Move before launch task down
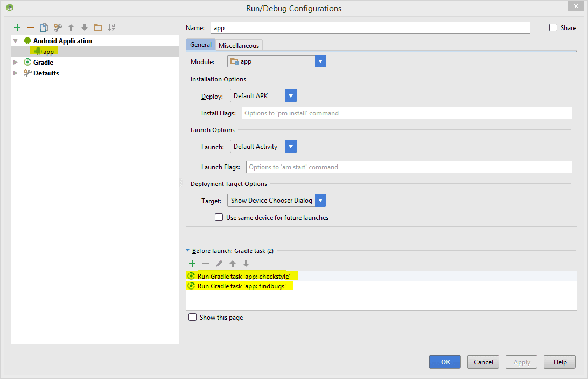Image resolution: width=588 pixels, height=379 pixels. [246, 264]
